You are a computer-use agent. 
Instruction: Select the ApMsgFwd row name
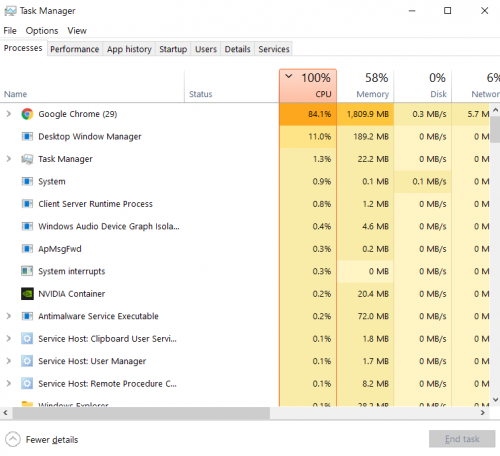[60, 249]
